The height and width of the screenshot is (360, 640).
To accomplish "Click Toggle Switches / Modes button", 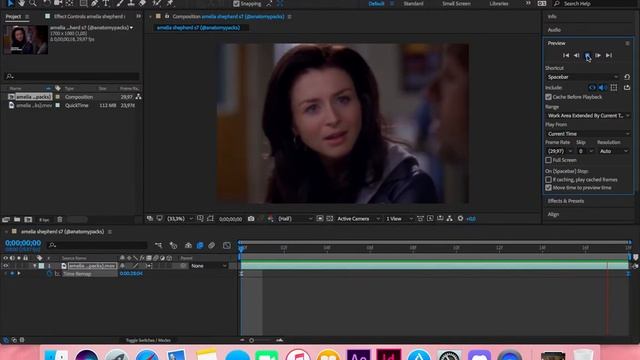I will point(148,340).
